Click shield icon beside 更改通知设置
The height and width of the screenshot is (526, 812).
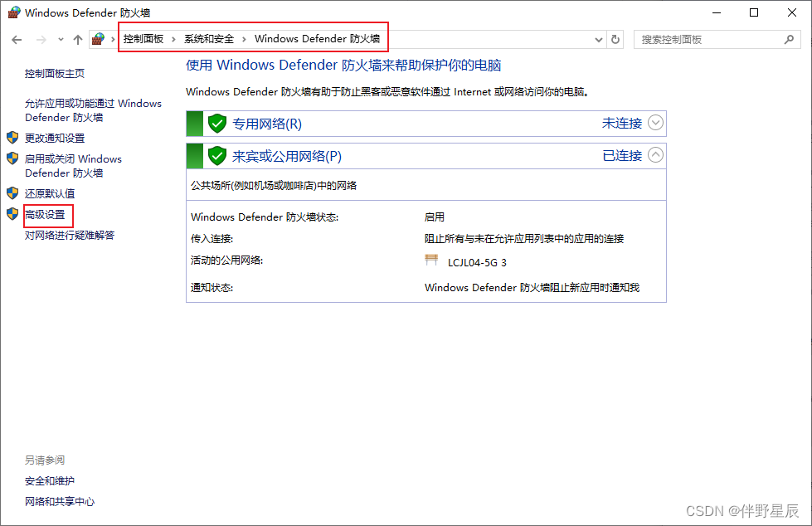(12, 138)
